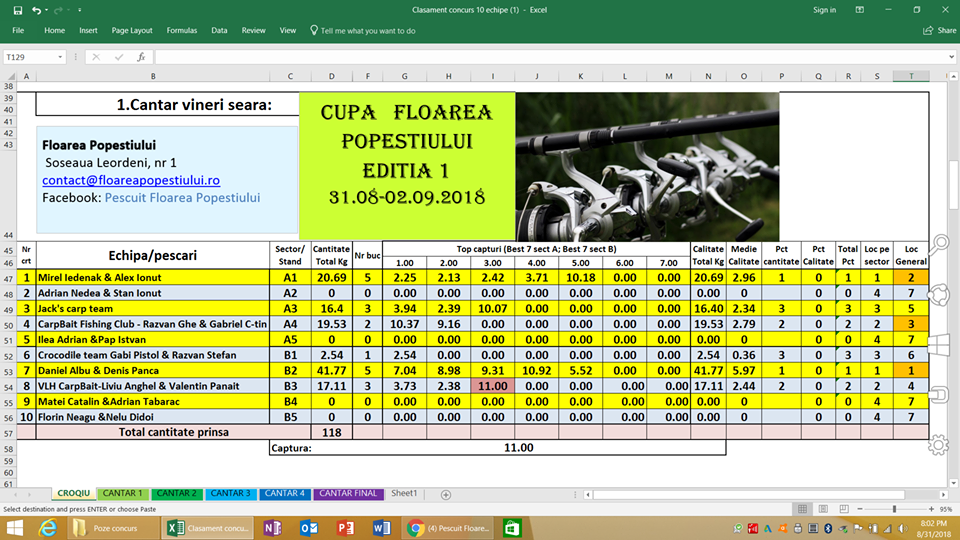Open Insert Function (fx) dialog
The height and width of the screenshot is (540, 960).
coord(141,57)
